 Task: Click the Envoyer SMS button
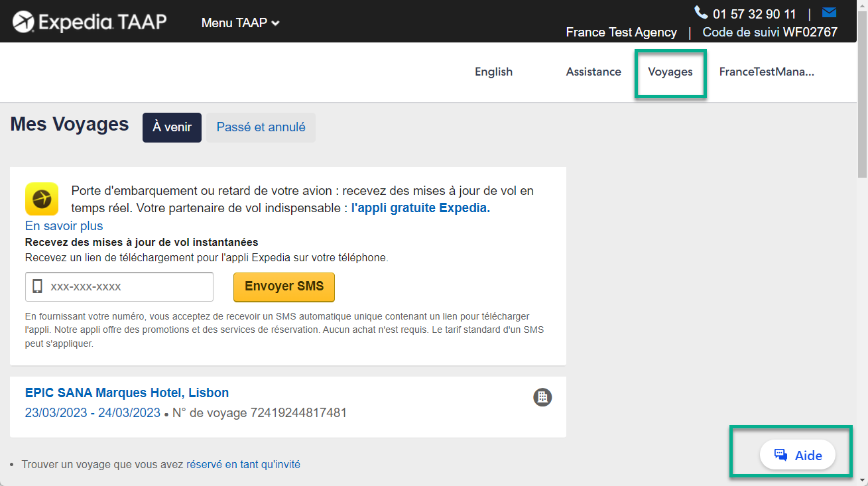[284, 286]
